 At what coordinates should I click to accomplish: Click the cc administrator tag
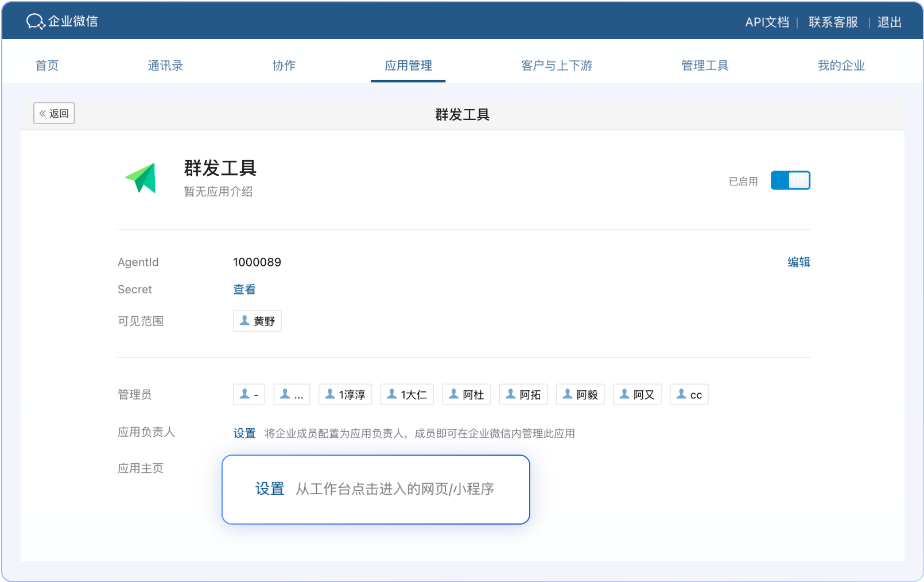tap(689, 394)
